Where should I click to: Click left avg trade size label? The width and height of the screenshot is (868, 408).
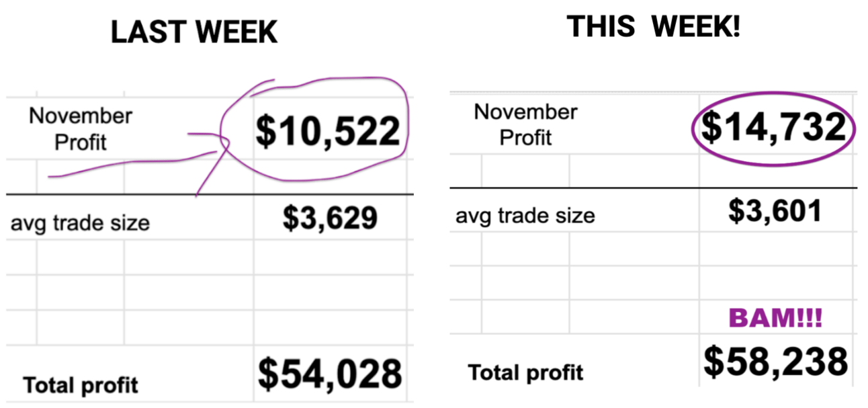(x=80, y=222)
